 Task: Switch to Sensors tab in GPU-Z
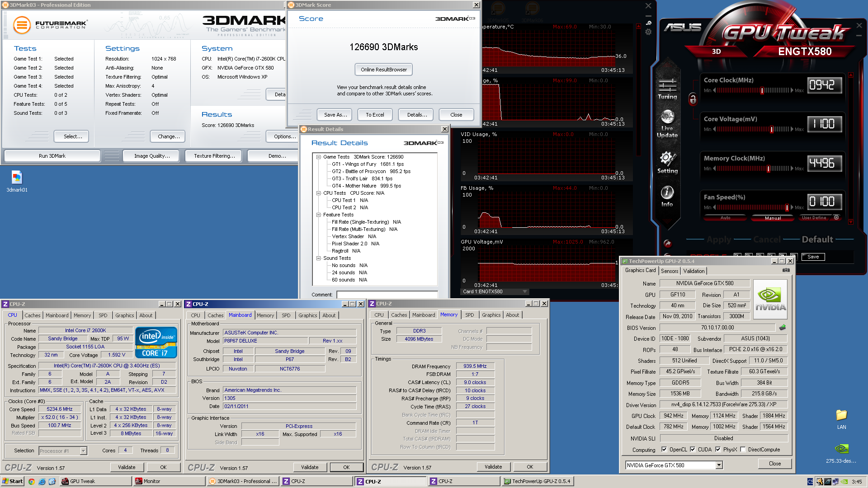[x=669, y=271]
